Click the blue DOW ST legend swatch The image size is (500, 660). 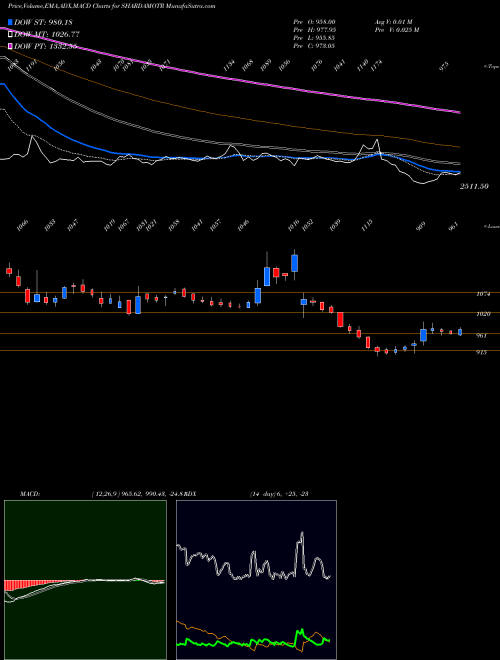[x=11, y=22]
